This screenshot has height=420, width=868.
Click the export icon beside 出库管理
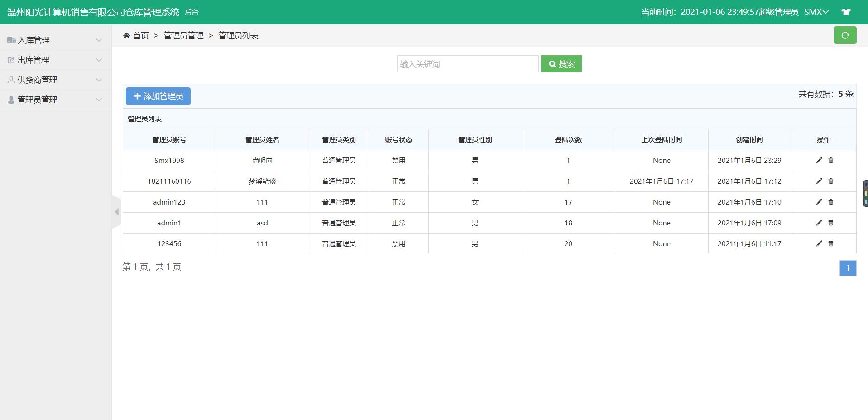[11, 60]
